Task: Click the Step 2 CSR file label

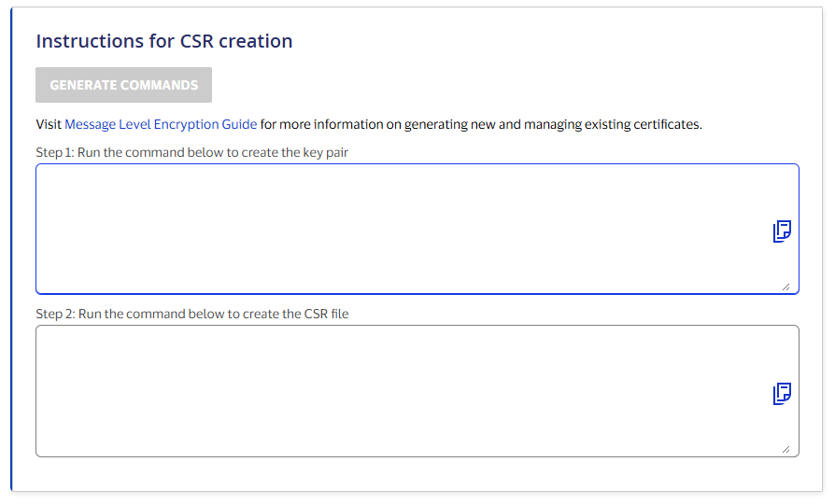Action: click(x=192, y=314)
